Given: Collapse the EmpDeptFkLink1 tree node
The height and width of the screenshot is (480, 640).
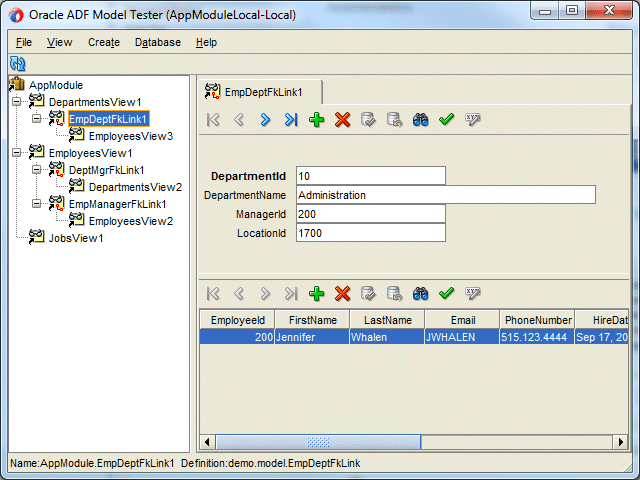Looking at the screenshot, I should point(37,118).
